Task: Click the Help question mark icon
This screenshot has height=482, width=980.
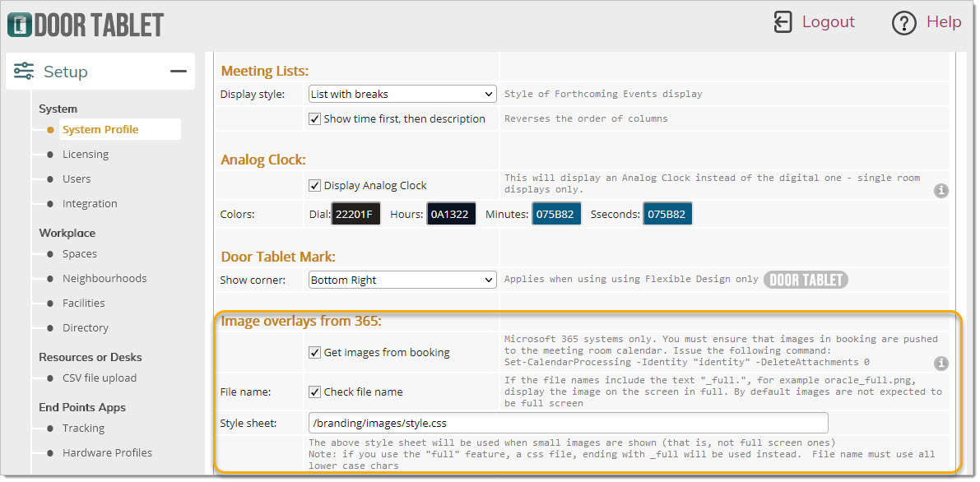Action: click(903, 23)
